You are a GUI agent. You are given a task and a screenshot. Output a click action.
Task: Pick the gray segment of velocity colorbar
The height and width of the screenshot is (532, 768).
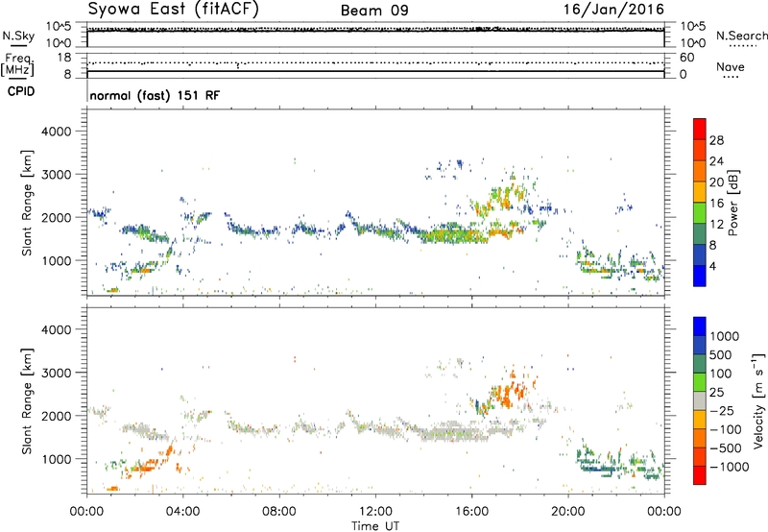pyautogui.click(x=700, y=401)
